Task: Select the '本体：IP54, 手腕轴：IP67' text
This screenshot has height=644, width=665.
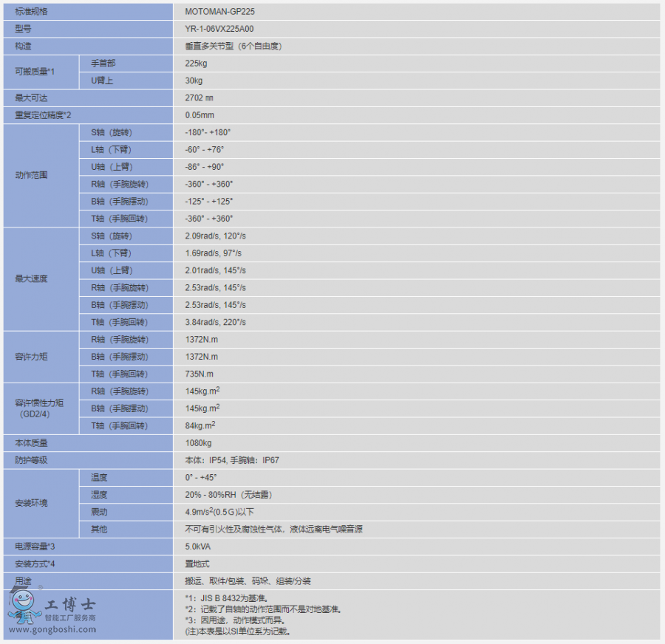Action: click(x=232, y=460)
